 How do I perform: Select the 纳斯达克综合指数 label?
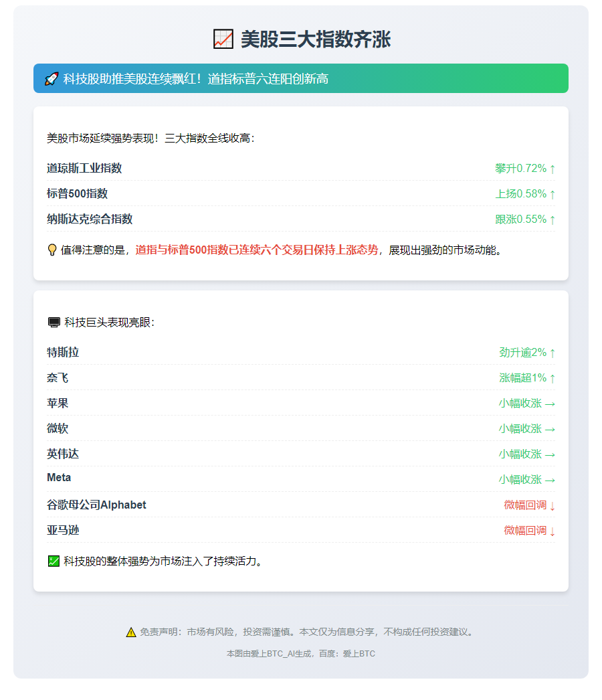(90, 220)
